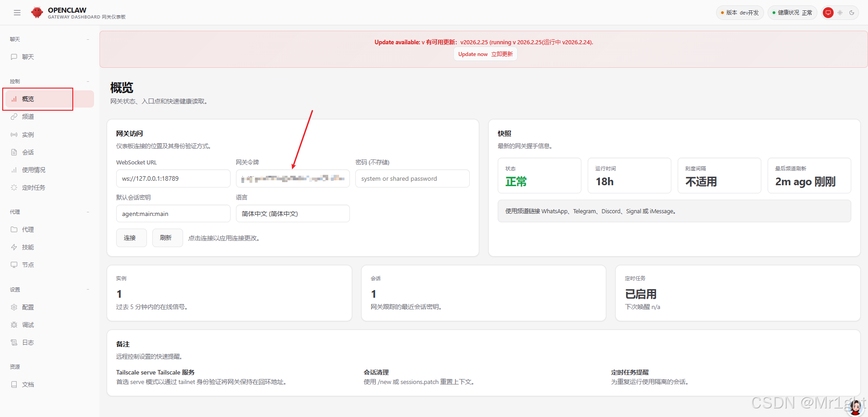868x417 pixels.
Task: Click the monitor icon beside 节点
Action: (x=14, y=265)
